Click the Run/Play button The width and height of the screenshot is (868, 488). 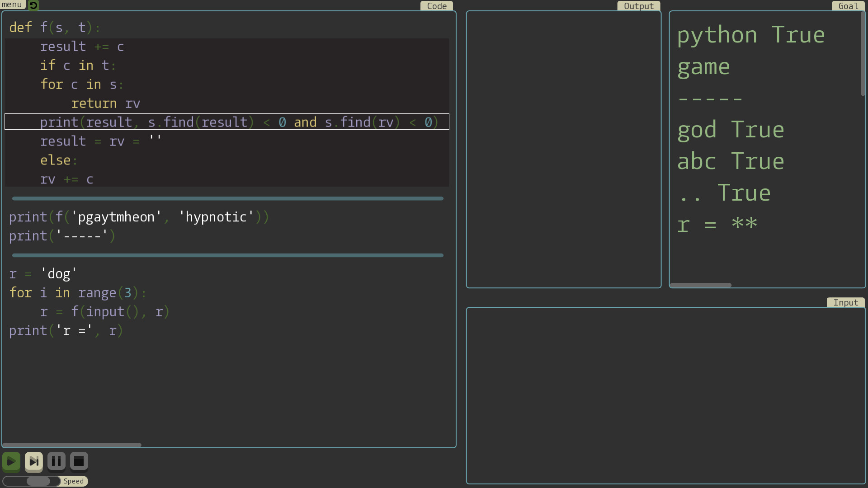[x=11, y=461]
